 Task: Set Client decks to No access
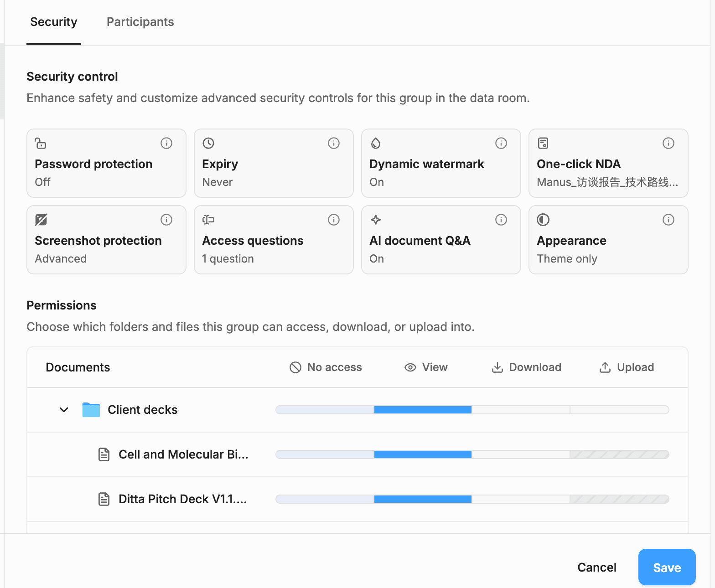click(x=325, y=410)
